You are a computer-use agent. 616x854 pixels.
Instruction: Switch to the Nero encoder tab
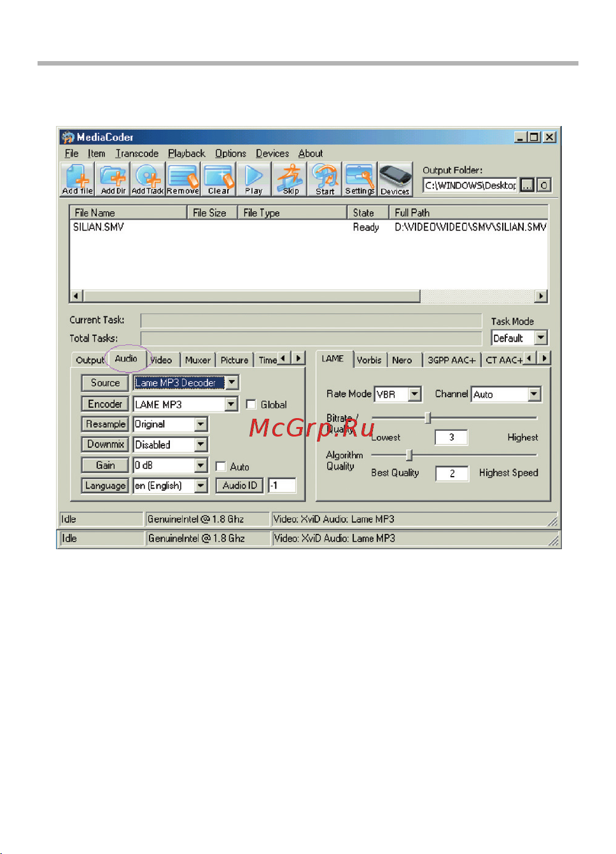coord(402,360)
